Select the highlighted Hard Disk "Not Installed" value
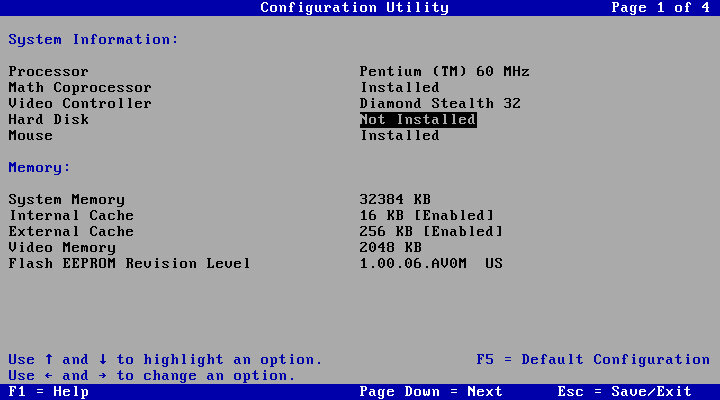 418,120
